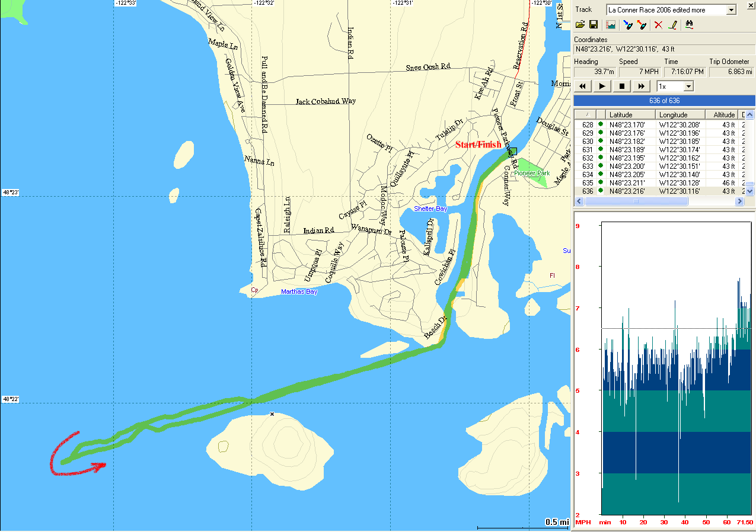Expand the Track name dropdown
Image resolution: width=756 pixels, height=532 pixels.
[731, 10]
